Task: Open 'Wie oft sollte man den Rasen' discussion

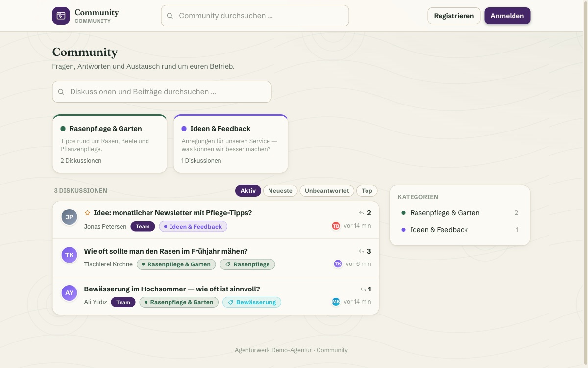Action: 166,251
